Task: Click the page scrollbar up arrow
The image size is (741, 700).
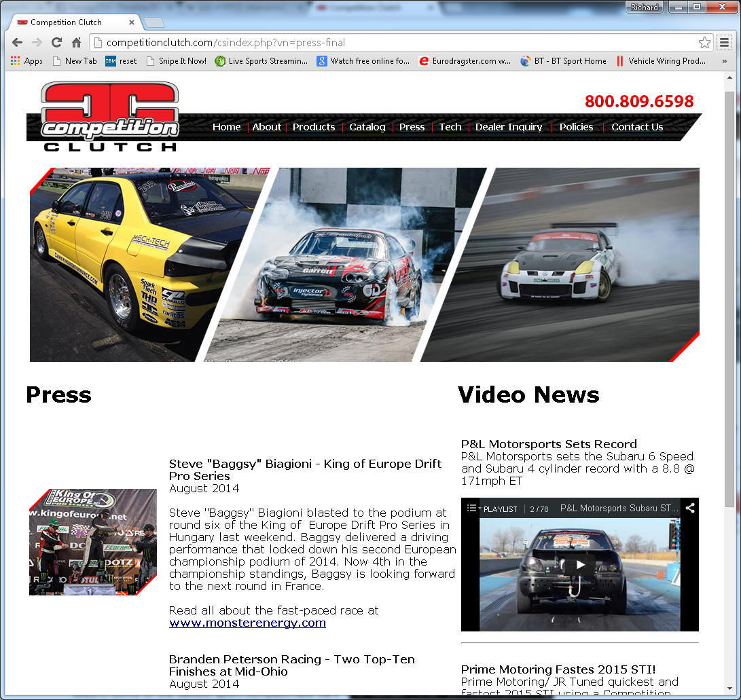Action: pyautogui.click(x=729, y=77)
